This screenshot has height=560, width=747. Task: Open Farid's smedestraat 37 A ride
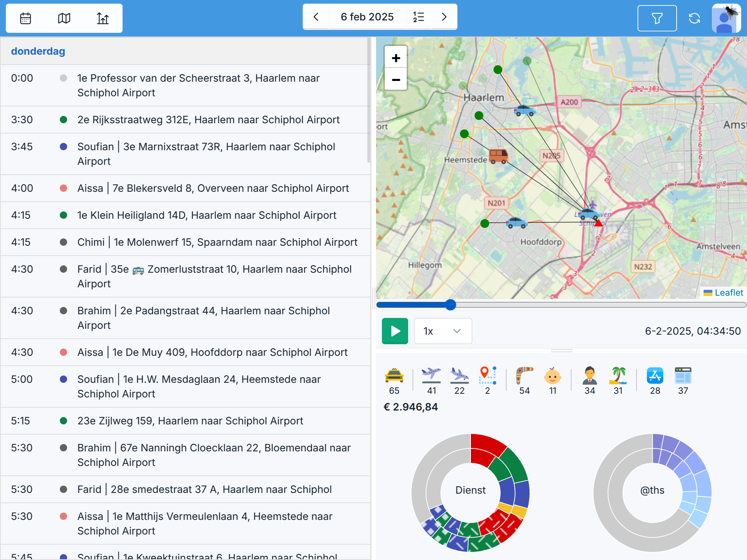click(x=185, y=489)
